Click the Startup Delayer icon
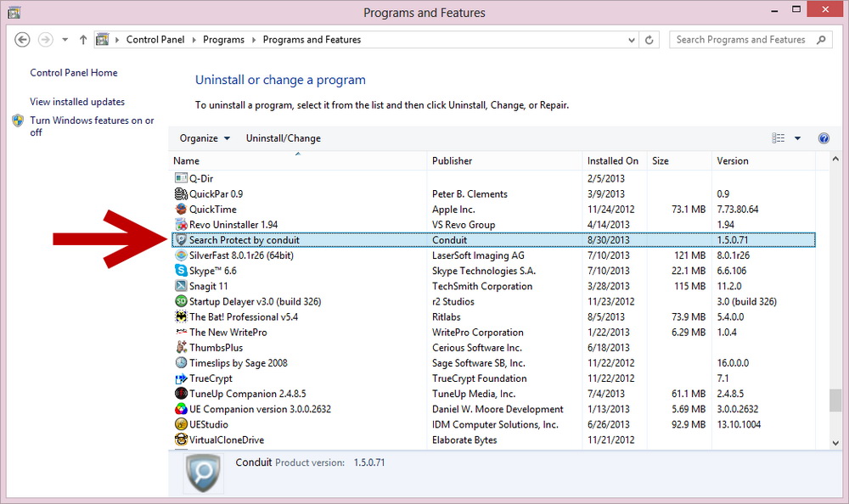Viewport: 849px width, 504px height. point(181,301)
